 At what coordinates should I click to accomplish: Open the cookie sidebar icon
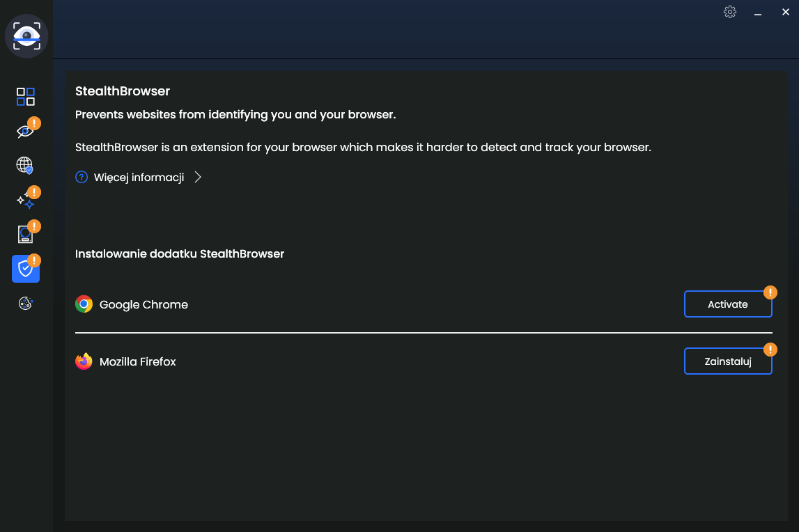(x=26, y=303)
